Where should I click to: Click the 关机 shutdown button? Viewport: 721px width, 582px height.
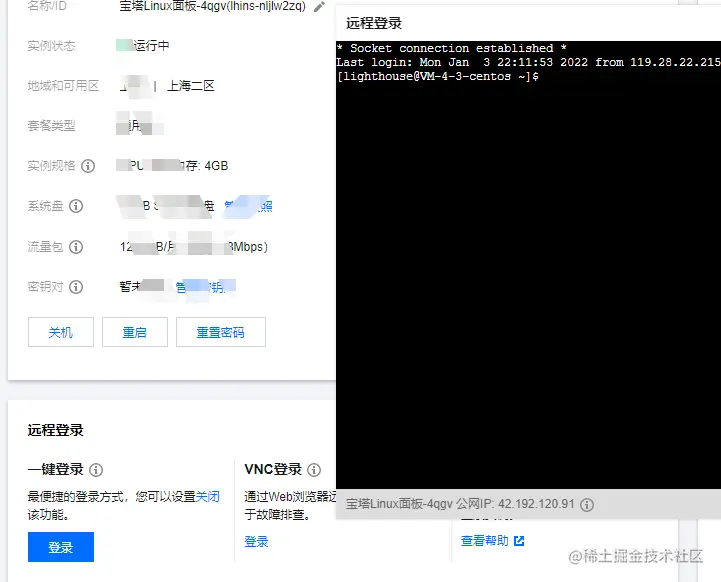point(61,332)
